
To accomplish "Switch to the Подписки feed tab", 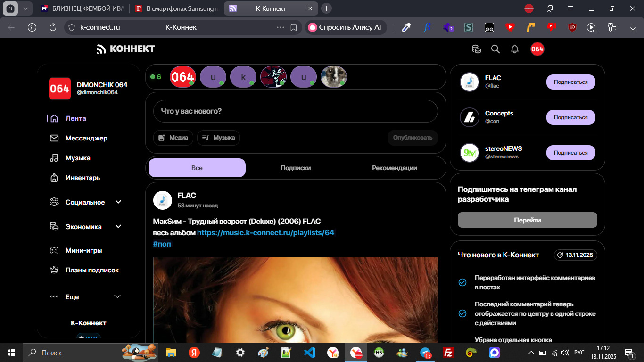I will [x=296, y=168].
